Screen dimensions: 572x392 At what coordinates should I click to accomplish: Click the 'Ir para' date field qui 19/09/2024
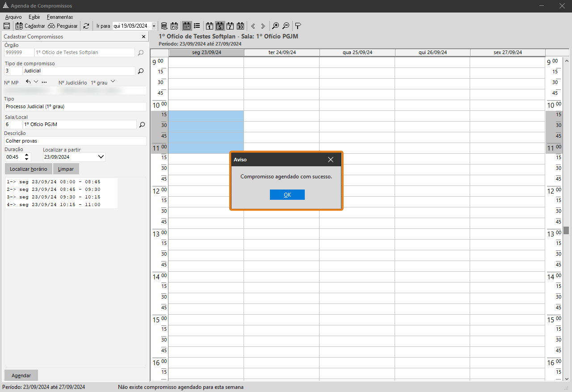[x=131, y=26]
